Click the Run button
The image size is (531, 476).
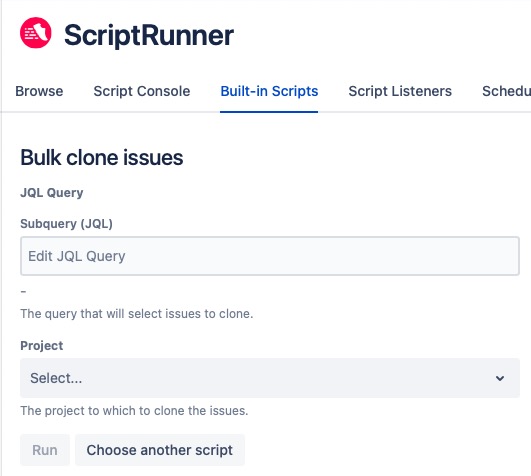(45, 450)
